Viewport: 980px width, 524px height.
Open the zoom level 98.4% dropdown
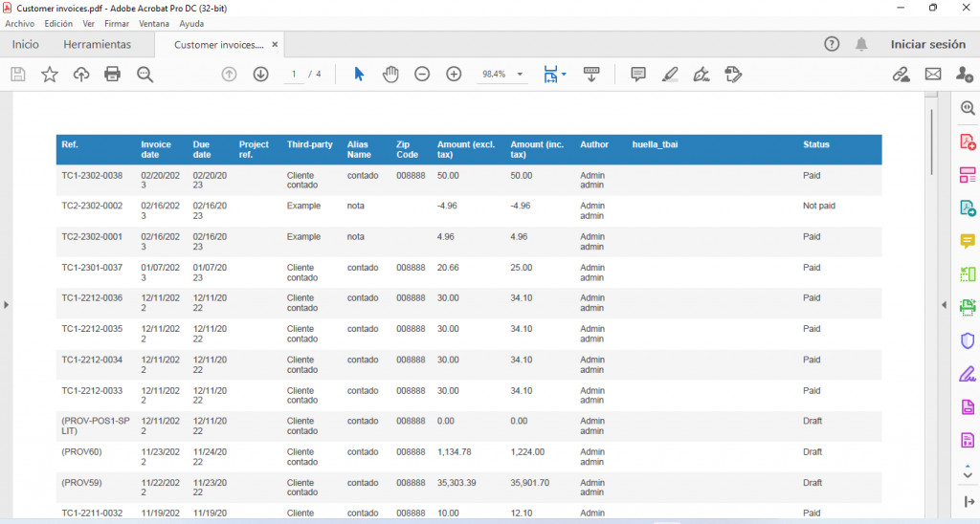520,75
